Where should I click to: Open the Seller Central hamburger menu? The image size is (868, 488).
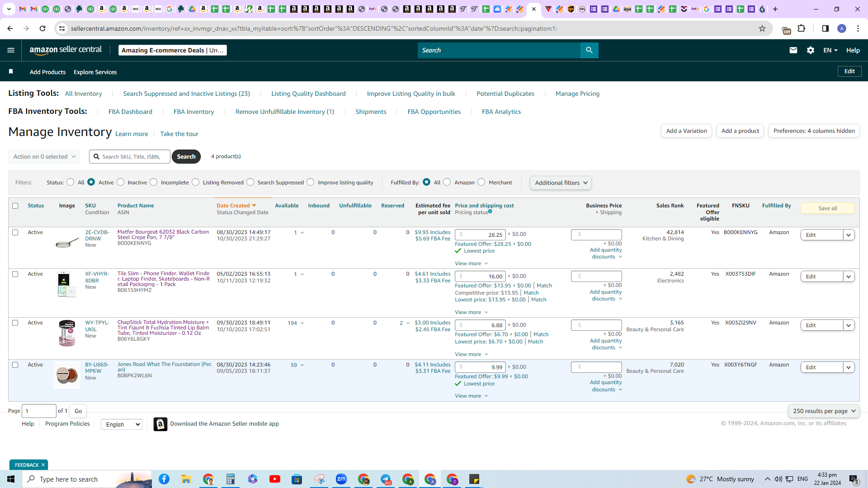11,50
